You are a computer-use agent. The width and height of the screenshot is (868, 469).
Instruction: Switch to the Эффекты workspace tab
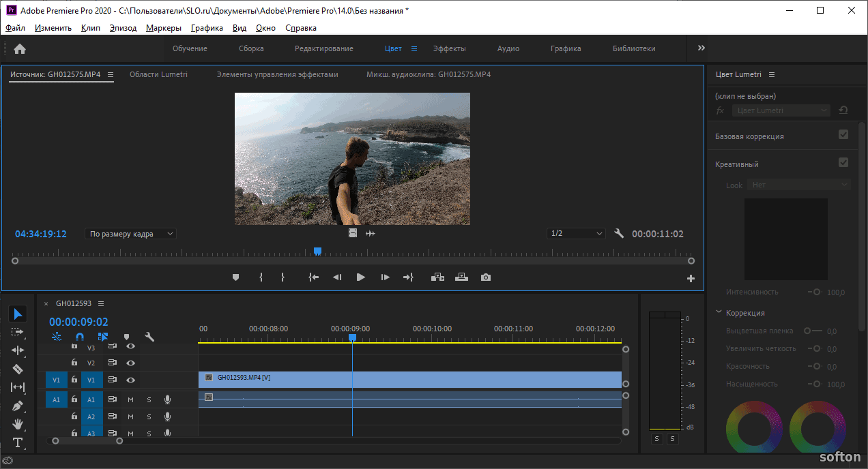click(x=449, y=48)
